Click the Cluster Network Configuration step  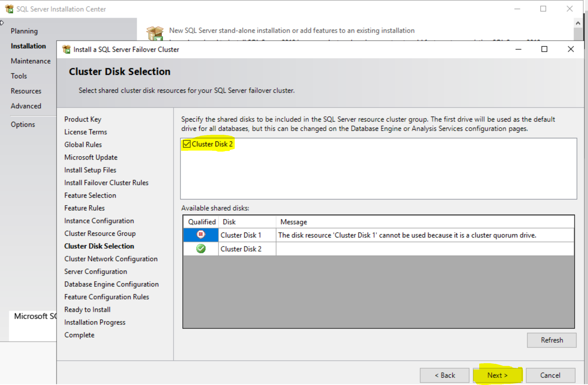[111, 259]
